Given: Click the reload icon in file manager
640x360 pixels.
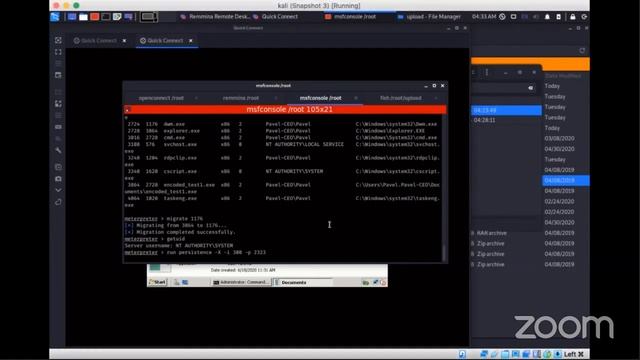Looking at the screenshot, I should tap(582, 51).
